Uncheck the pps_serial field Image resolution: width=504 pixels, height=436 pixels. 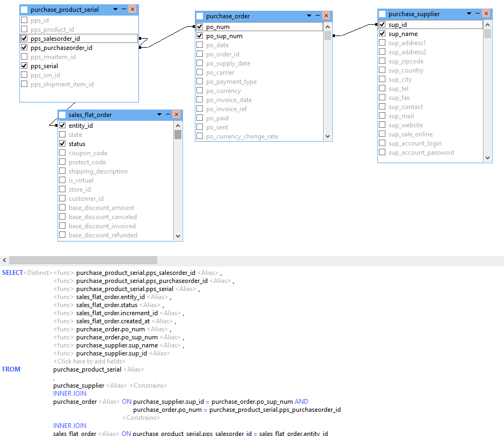click(24, 66)
